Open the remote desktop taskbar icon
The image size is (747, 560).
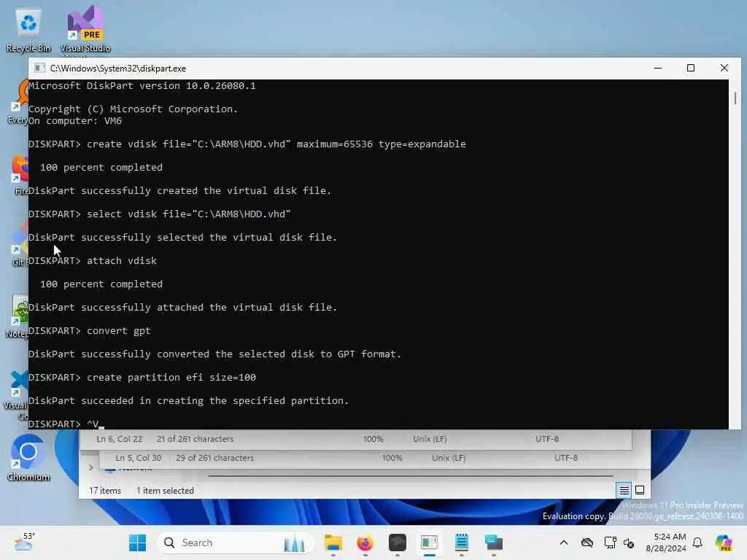[494, 542]
